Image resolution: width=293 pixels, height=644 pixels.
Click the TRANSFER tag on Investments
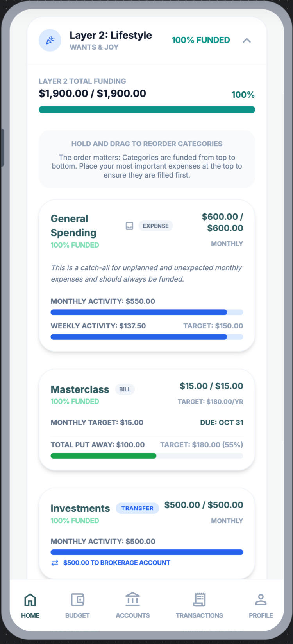[x=137, y=508]
